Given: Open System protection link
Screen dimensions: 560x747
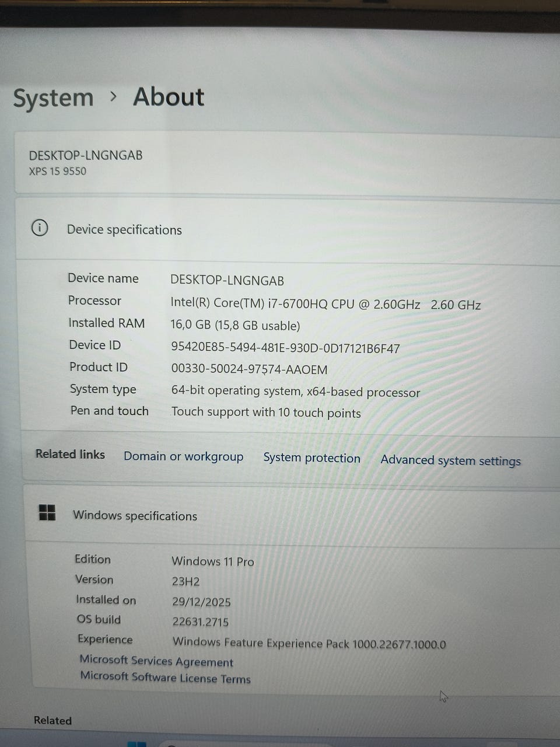Looking at the screenshot, I should tap(311, 458).
